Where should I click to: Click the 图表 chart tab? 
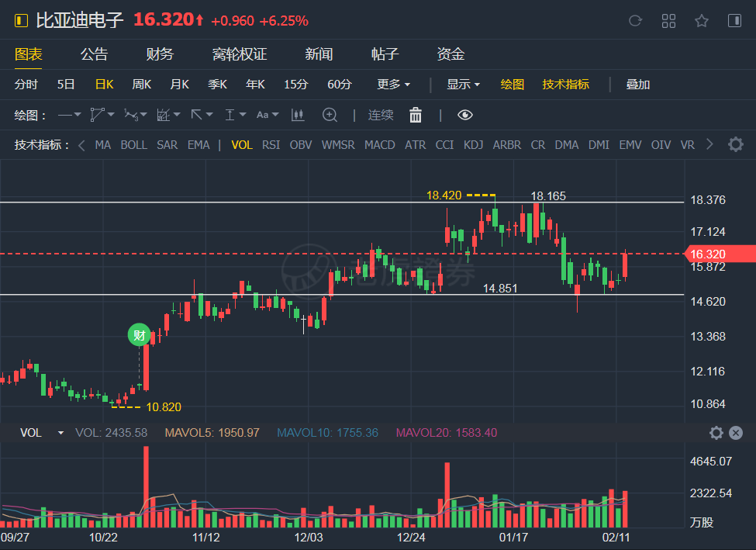[29, 54]
